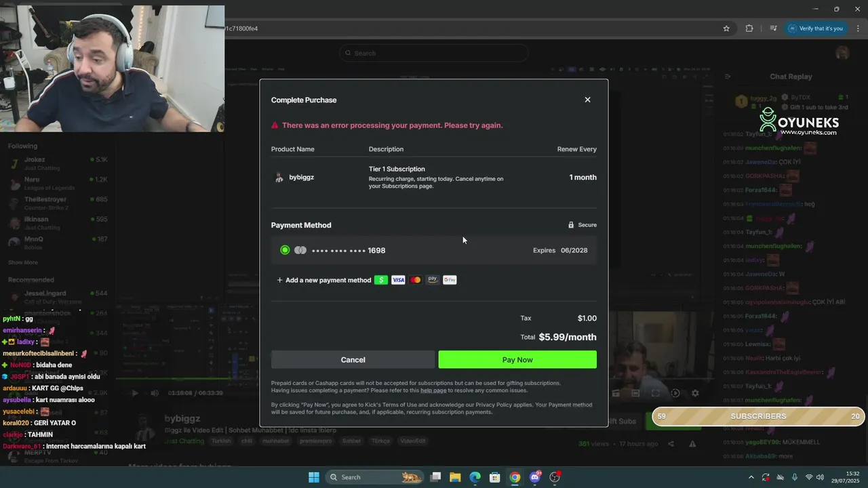Open Discord from the taskbar
Screen dimensions: 868x488
click(x=535, y=477)
